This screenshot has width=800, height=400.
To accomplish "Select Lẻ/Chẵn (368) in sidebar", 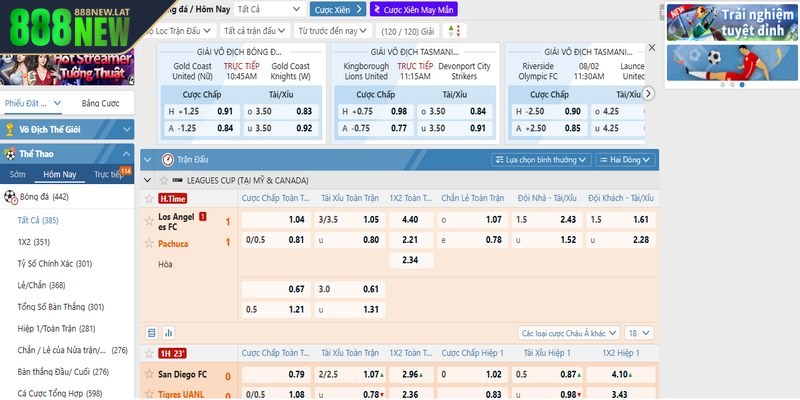I will click(x=41, y=285).
